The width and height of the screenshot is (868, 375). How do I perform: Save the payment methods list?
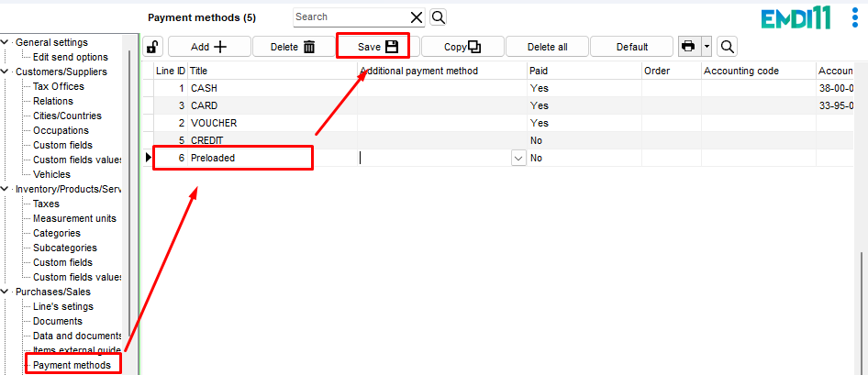377,47
